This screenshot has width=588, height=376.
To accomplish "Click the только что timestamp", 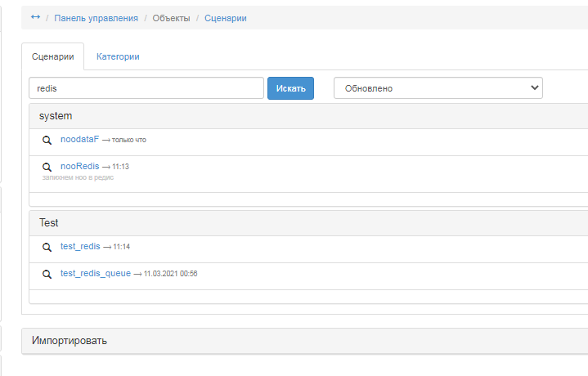I will tap(129, 140).
